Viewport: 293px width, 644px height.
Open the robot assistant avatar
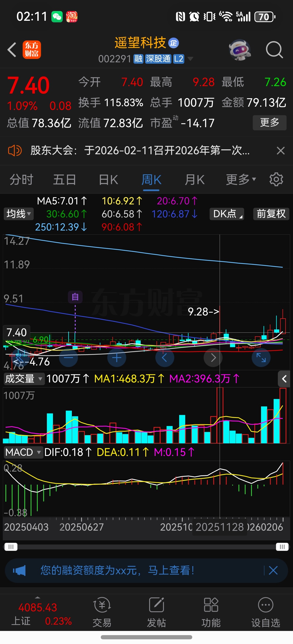point(240,50)
